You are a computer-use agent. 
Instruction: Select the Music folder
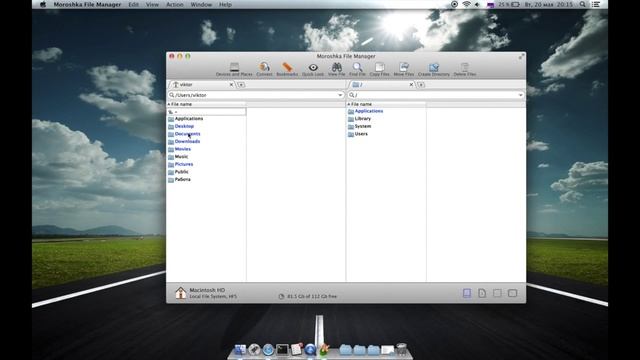tap(207, 157)
